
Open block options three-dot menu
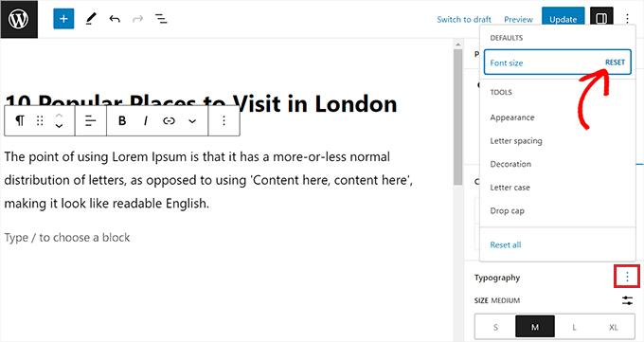(x=224, y=121)
